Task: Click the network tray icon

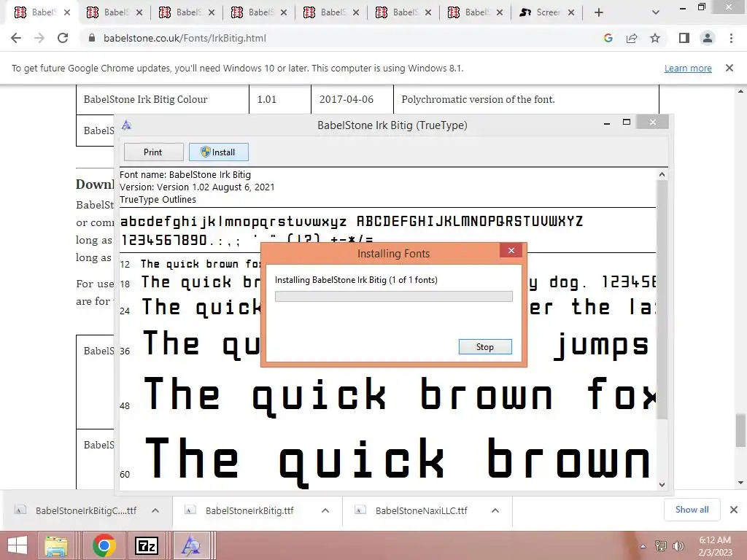Action: [661, 546]
